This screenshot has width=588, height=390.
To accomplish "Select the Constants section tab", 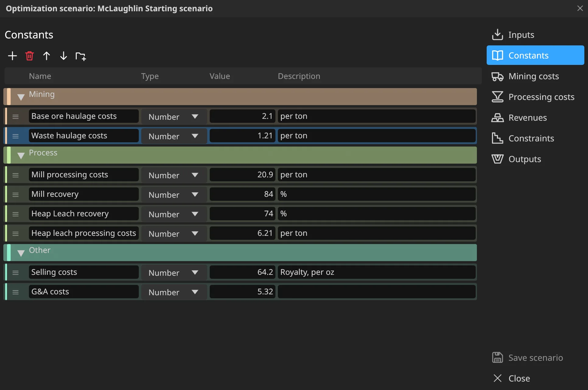I will 535,55.
